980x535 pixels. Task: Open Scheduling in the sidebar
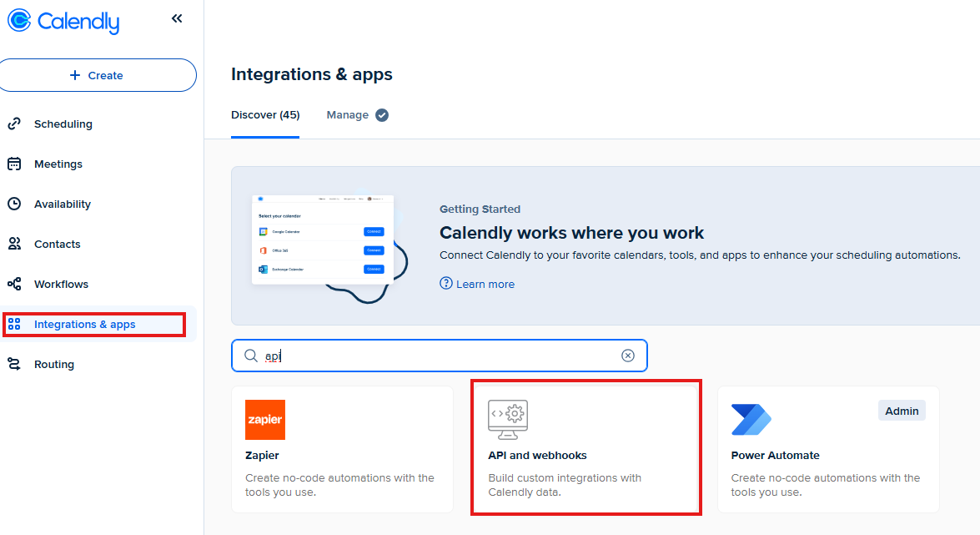pos(63,124)
